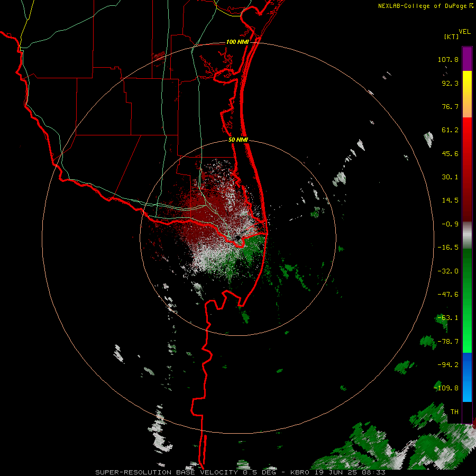Click the -78.7 velocity scale value
Screen dimensions: 476x476
[448, 342]
